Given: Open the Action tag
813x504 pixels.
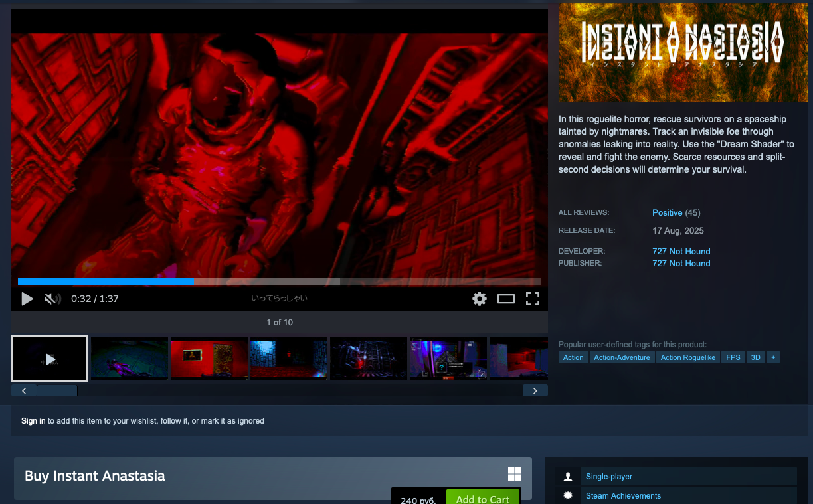Looking at the screenshot, I should (573, 357).
